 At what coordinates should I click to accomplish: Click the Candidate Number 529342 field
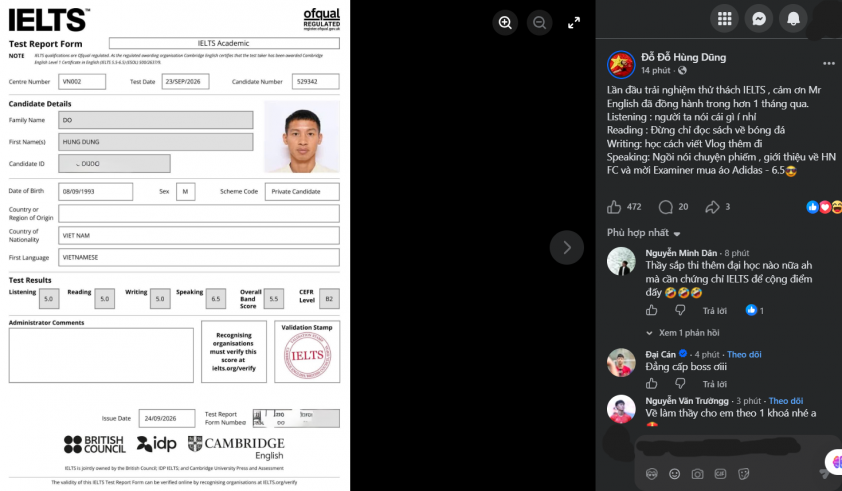click(316, 82)
